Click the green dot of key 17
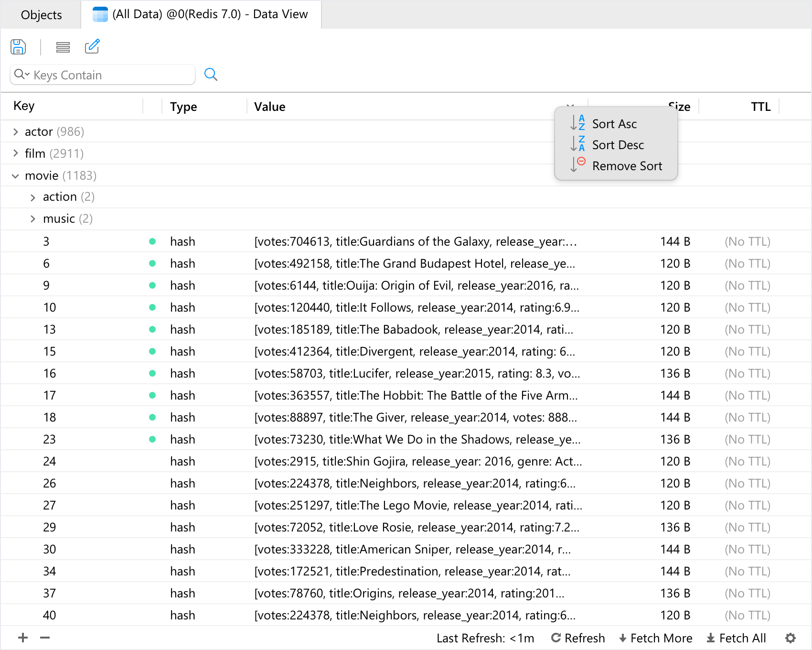The width and height of the screenshot is (812, 650). tap(152, 395)
